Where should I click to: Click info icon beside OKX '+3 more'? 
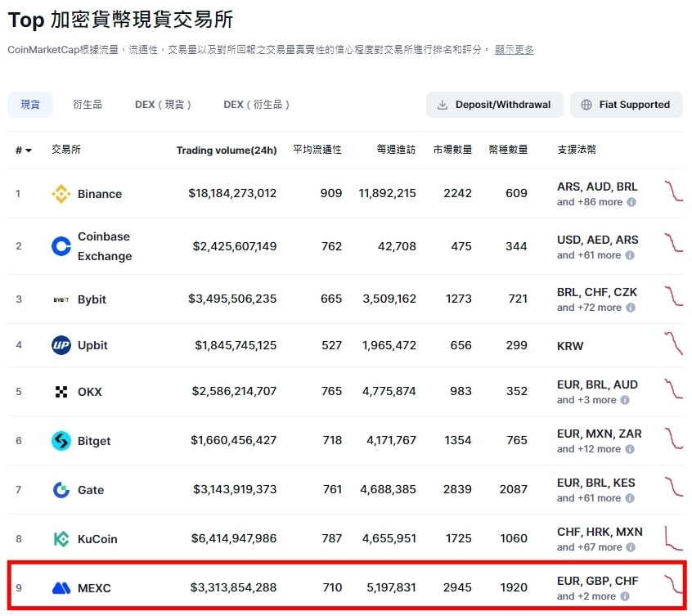[x=625, y=400]
